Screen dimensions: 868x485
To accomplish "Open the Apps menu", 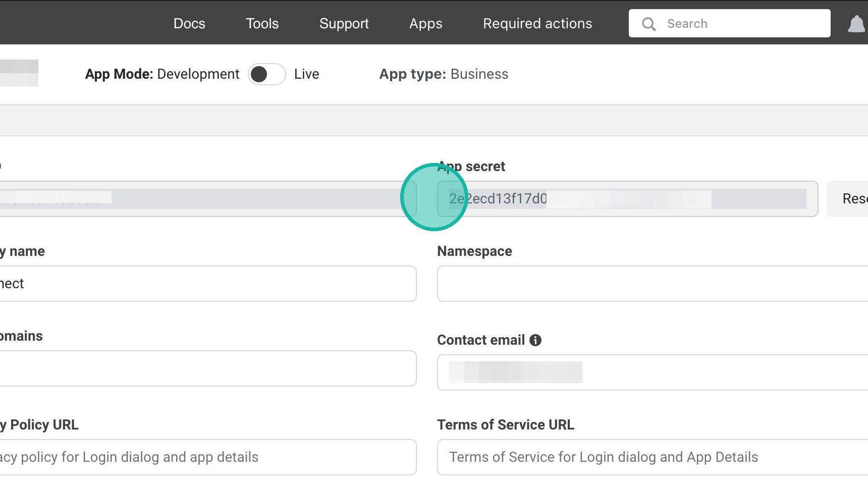I will pos(425,23).
